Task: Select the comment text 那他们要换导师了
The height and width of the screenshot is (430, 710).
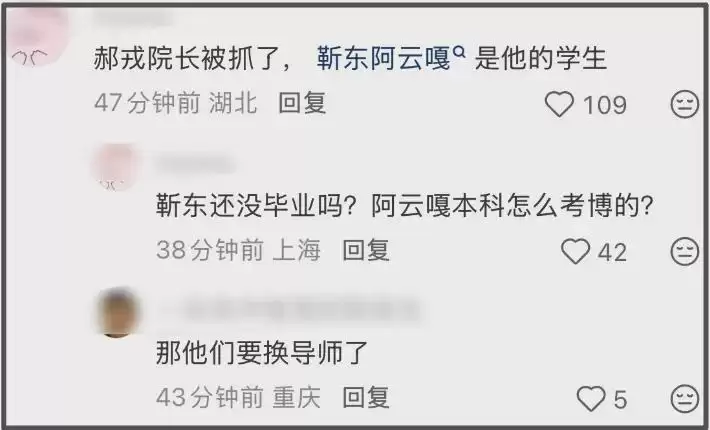Action: pyautogui.click(x=262, y=353)
